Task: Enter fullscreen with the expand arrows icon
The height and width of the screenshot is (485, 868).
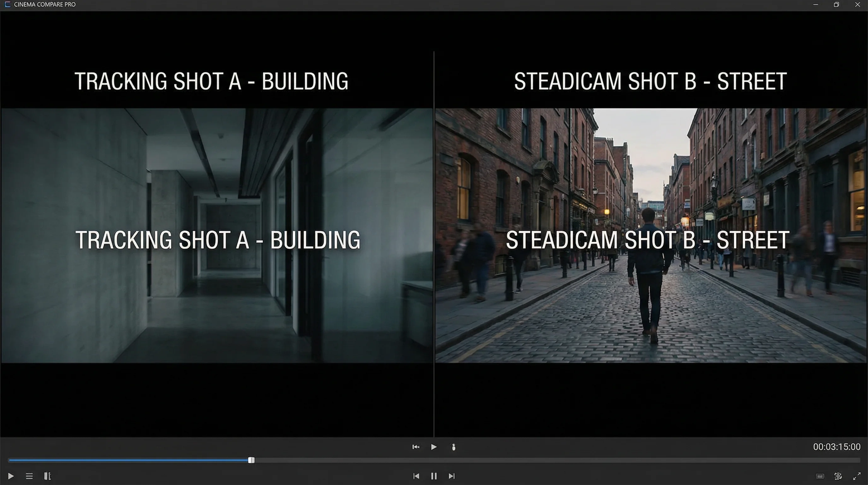Action: point(857,476)
